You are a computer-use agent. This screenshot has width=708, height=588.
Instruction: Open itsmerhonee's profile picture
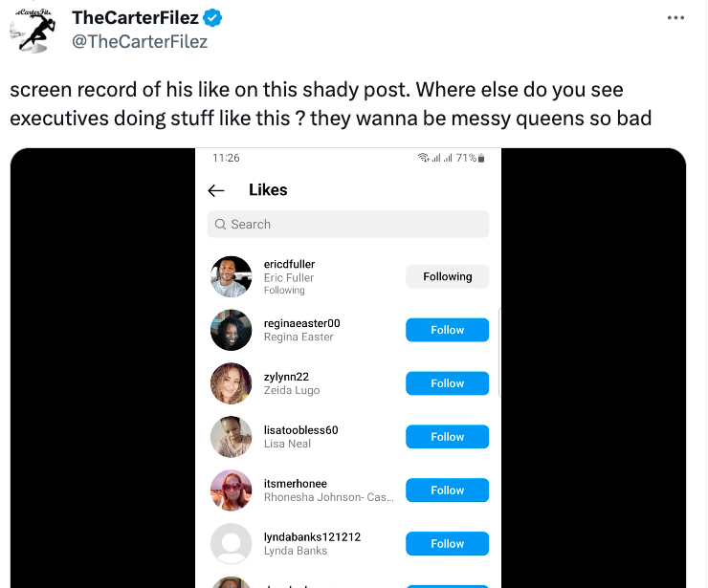pos(231,490)
